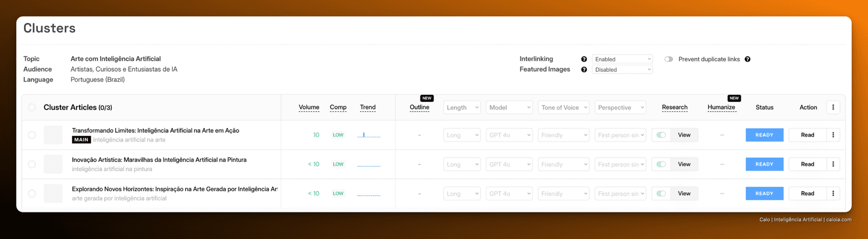Open the header Perspective dropdown
868x239 pixels.
click(621, 107)
